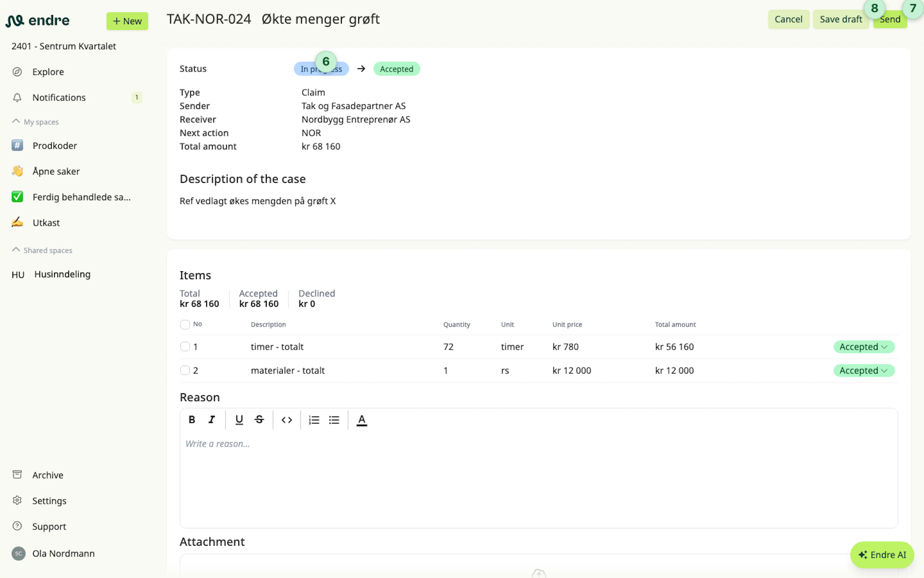The width and height of the screenshot is (924, 578).
Task: Select item 1 timer - totalt checkbox
Action: 185,347
